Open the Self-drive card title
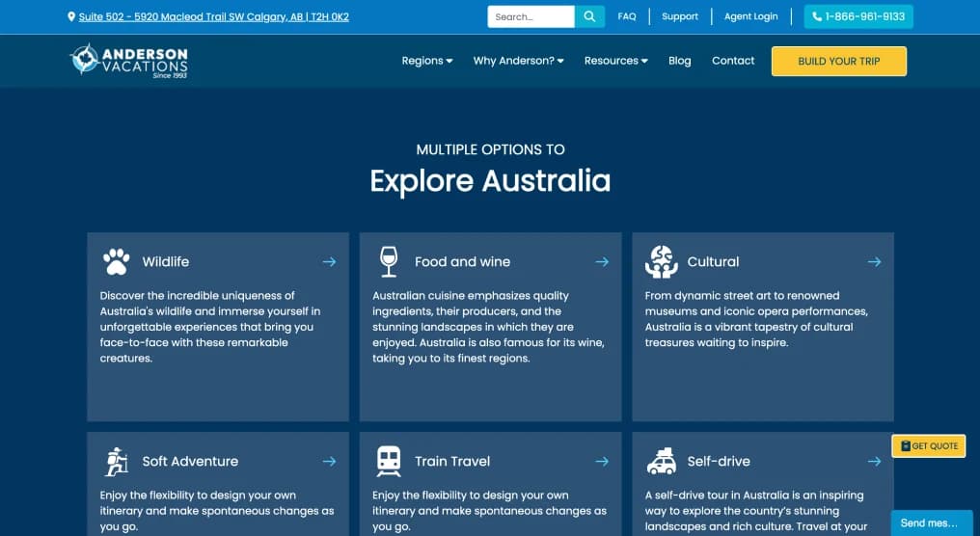980x536 pixels. click(x=719, y=462)
